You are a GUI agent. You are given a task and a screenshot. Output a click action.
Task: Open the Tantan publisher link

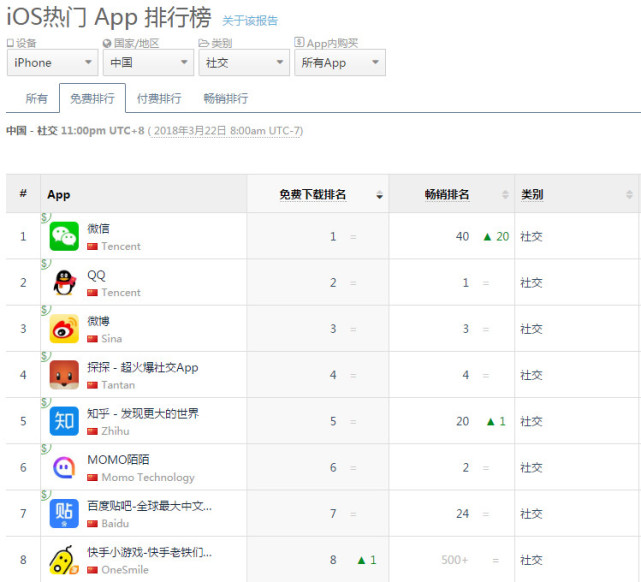tap(118, 385)
